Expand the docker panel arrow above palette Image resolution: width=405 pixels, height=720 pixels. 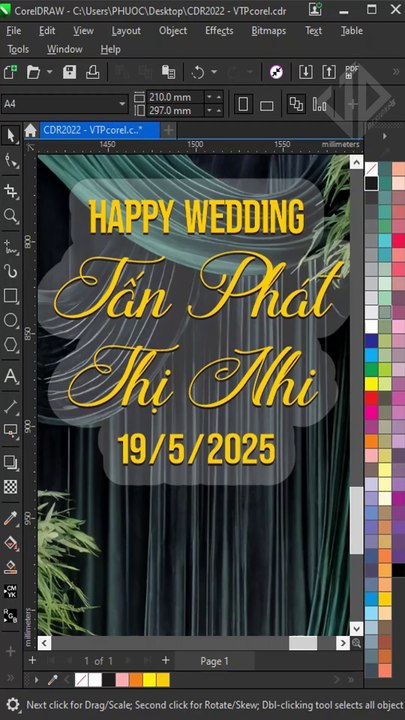click(384, 136)
